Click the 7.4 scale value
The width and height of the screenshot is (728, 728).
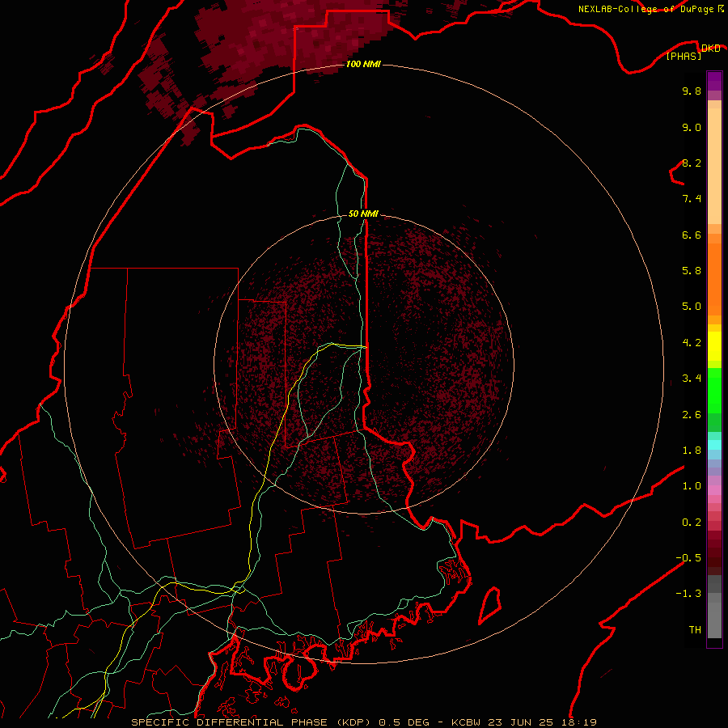pos(692,199)
